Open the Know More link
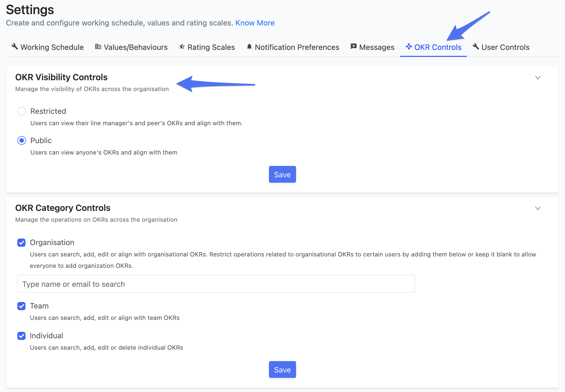Viewport: 565px width, 392px height. coord(255,23)
